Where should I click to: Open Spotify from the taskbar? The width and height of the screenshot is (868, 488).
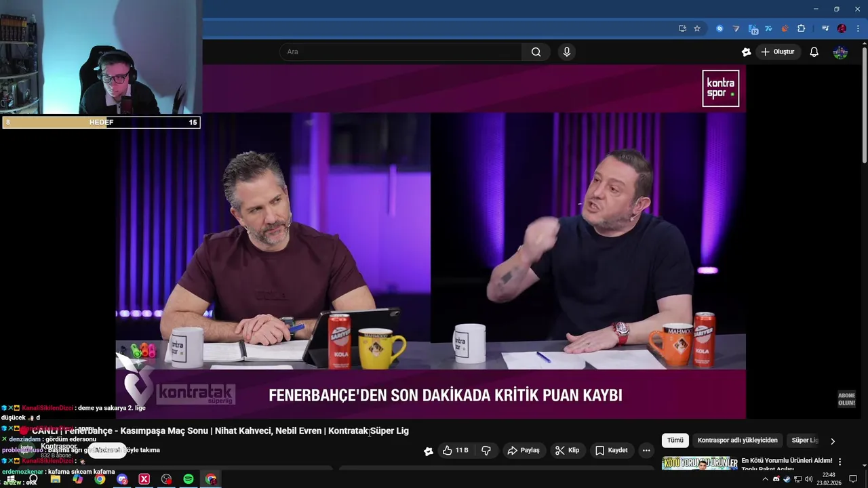coord(189,479)
